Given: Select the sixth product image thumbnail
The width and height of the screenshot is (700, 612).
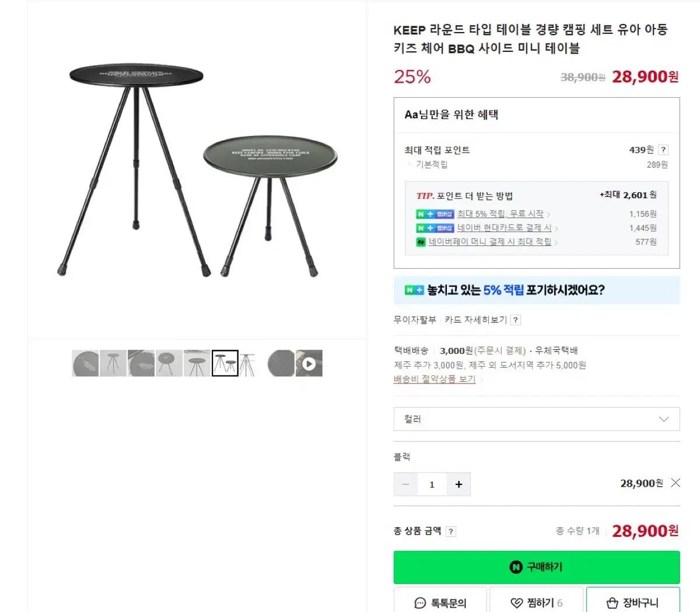Looking at the screenshot, I should coord(225,363).
